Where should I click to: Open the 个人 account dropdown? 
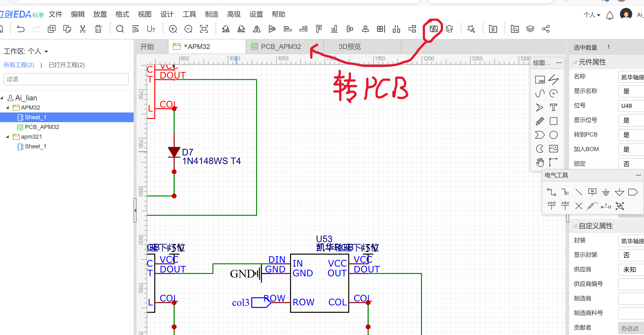click(x=592, y=15)
